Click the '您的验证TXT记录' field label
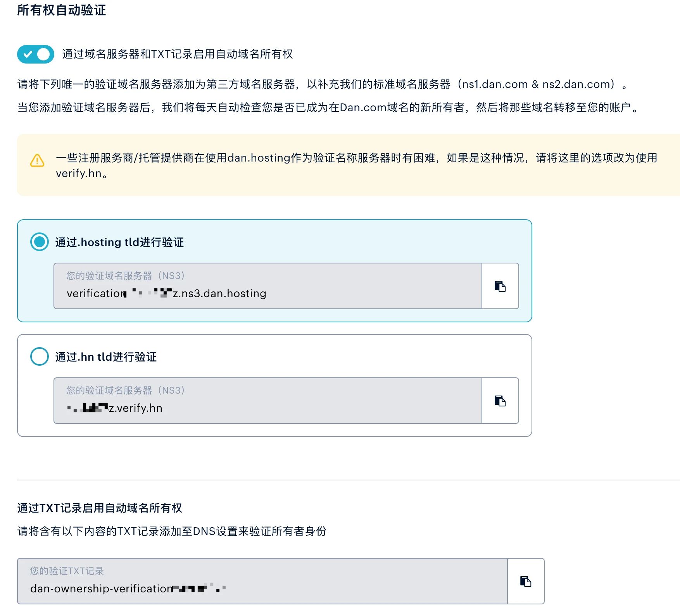Screen dimensions: 680x616 pos(67,571)
